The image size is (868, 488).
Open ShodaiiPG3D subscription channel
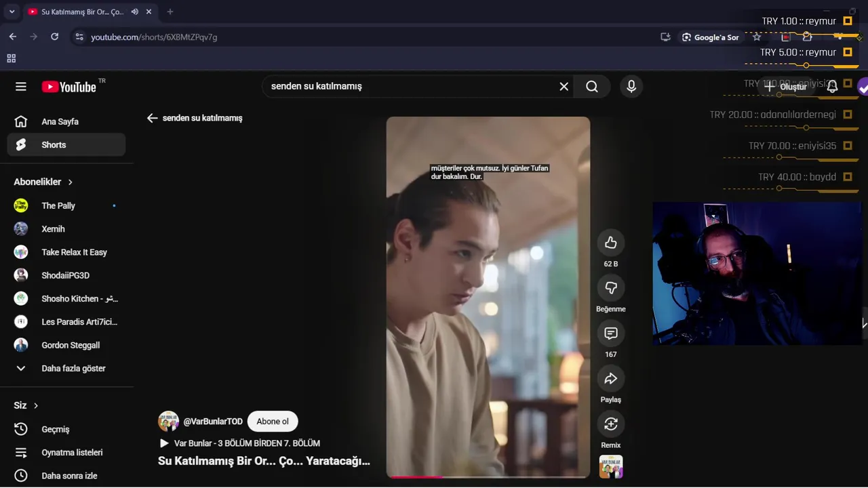tap(66, 276)
